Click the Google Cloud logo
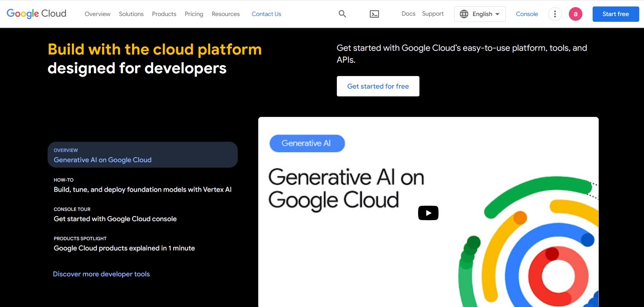This screenshot has height=307, width=644. pyautogui.click(x=36, y=14)
